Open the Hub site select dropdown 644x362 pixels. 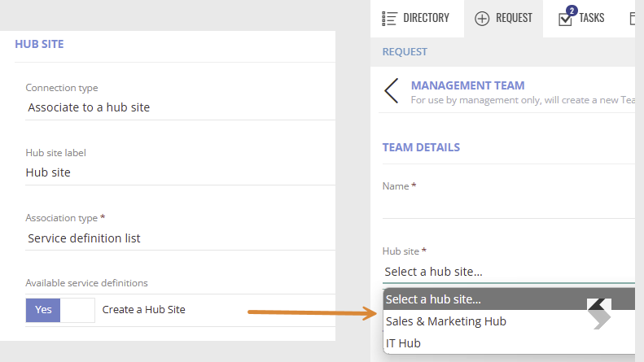click(x=509, y=272)
